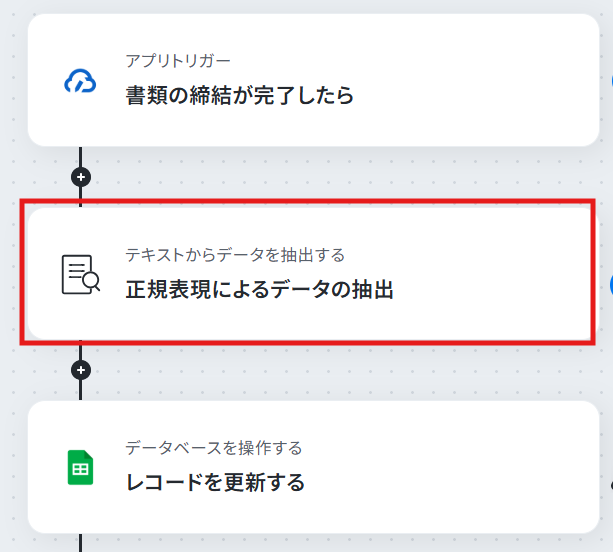Open the 正規表現によるデータの抽出 step
This screenshot has height=552, width=613.
(x=314, y=274)
